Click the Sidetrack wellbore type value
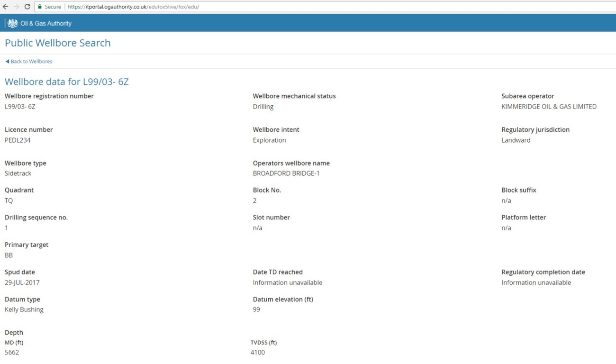 [x=18, y=173]
